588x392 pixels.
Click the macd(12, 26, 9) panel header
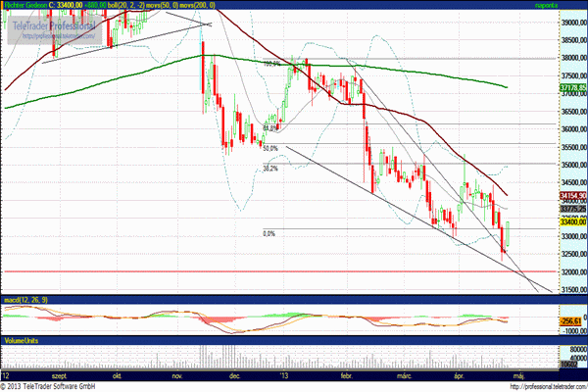24,299
